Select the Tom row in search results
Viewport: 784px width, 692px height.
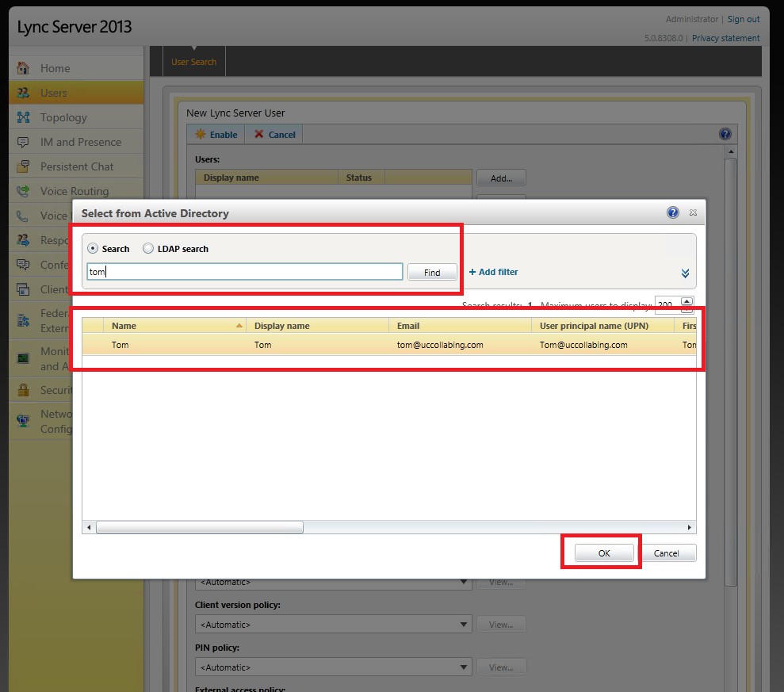pyautogui.click(x=389, y=345)
